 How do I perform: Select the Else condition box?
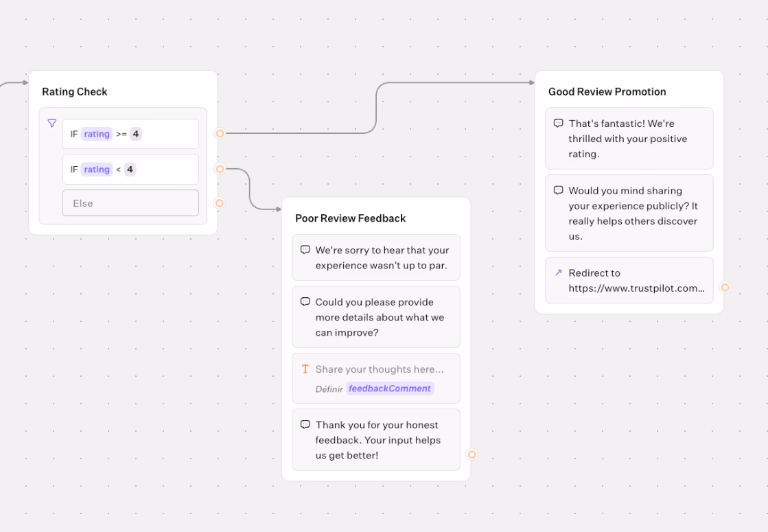(x=130, y=203)
